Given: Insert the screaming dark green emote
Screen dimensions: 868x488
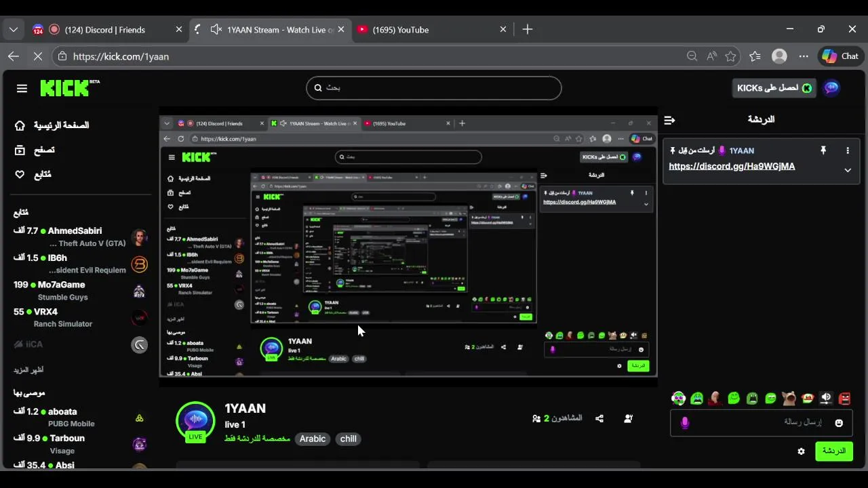Looking at the screenshot, I should pos(752,398).
